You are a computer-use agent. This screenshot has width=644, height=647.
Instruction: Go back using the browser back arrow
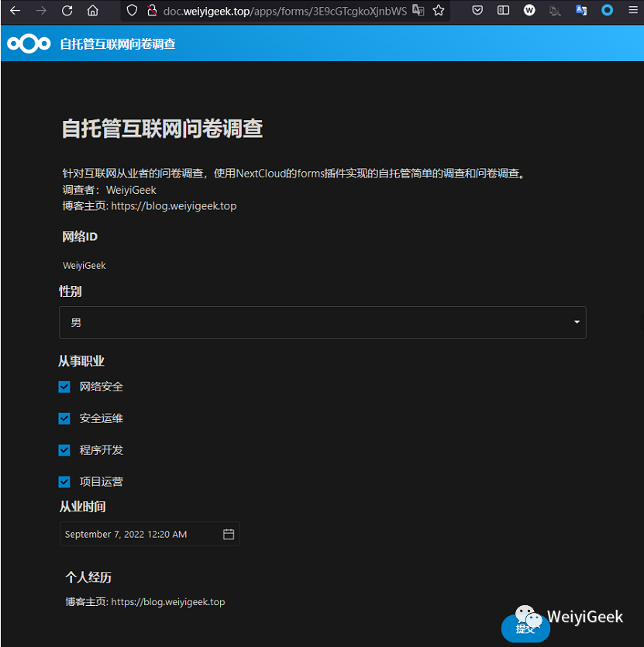pyautogui.click(x=15, y=10)
